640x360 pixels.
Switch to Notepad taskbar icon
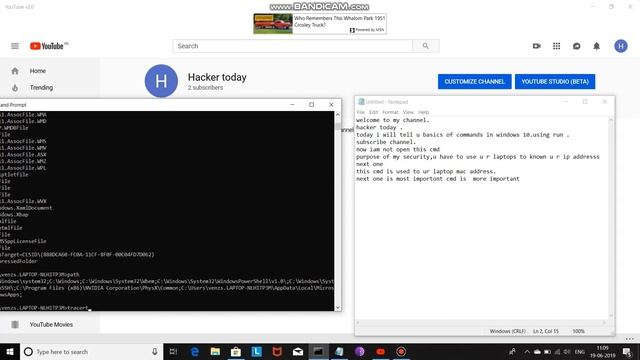[339, 351]
